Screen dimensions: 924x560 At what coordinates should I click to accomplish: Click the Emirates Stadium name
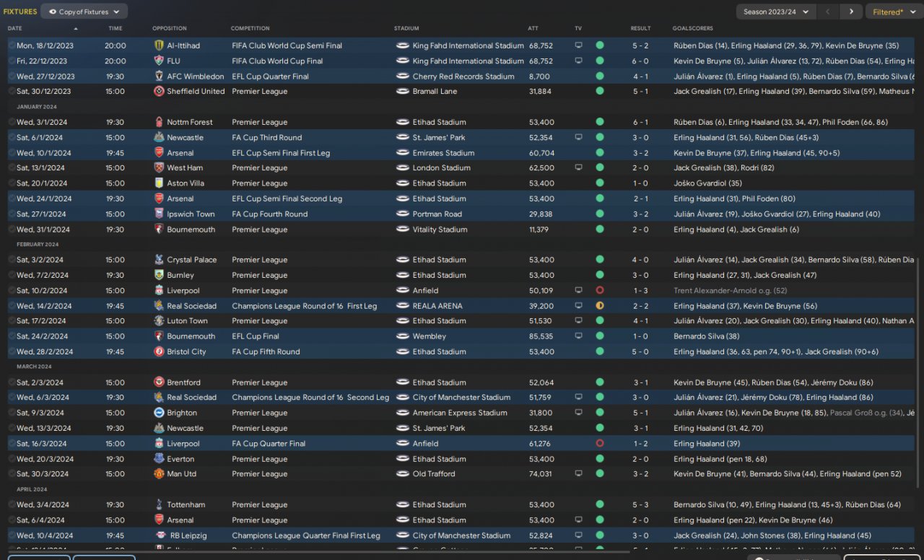coord(444,153)
